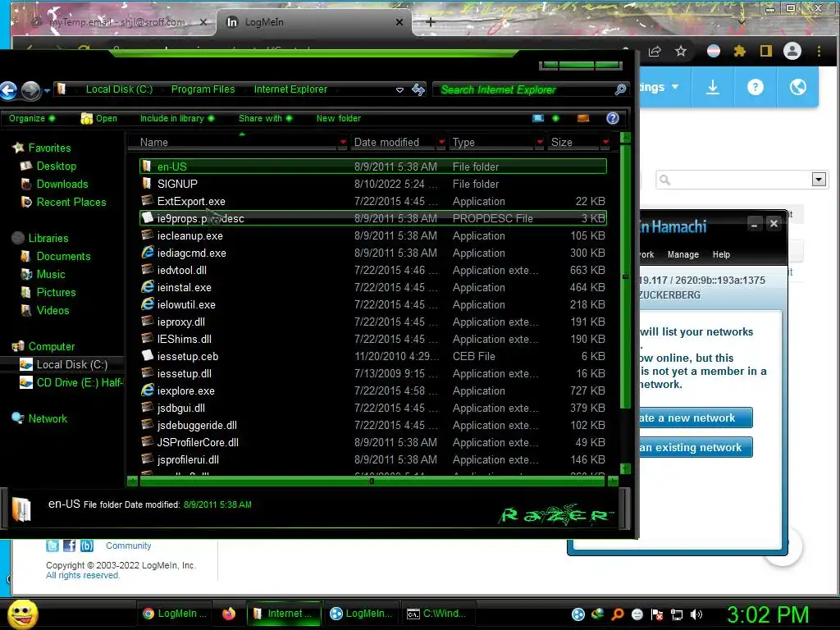Click the smiley Start button
This screenshot has width=840, height=630.
pos(22,614)
